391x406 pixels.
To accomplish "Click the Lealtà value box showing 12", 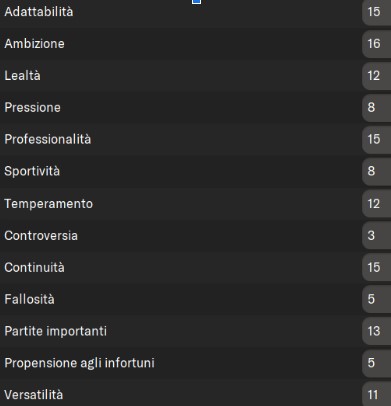I will click(x=377, y=76).
